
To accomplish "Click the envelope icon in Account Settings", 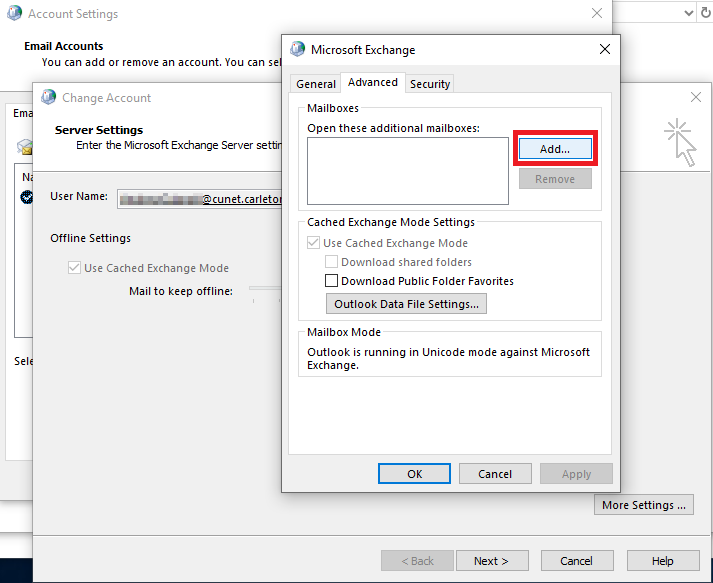I will click(x=25, y=147).
